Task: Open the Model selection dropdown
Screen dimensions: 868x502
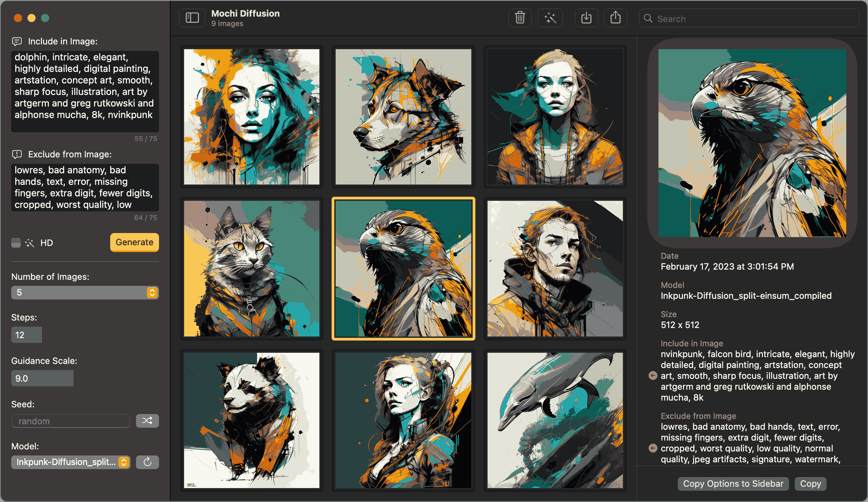Action: 71,462
